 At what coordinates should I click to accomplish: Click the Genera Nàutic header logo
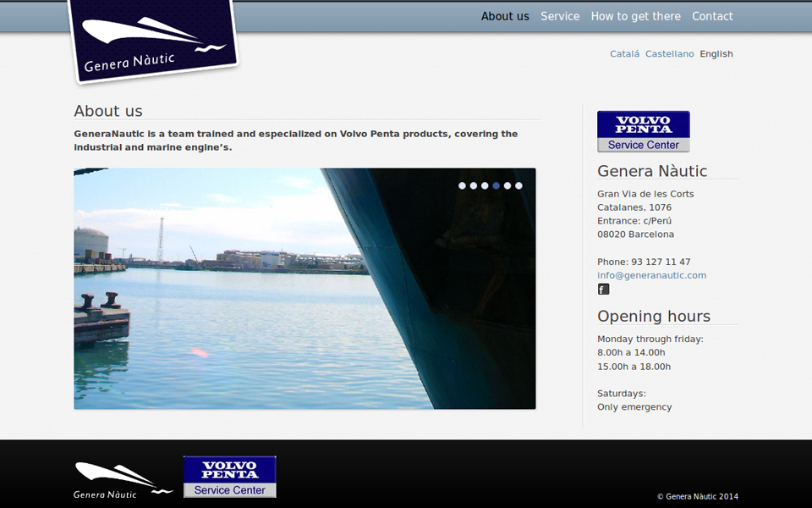[x=153, y=41]
